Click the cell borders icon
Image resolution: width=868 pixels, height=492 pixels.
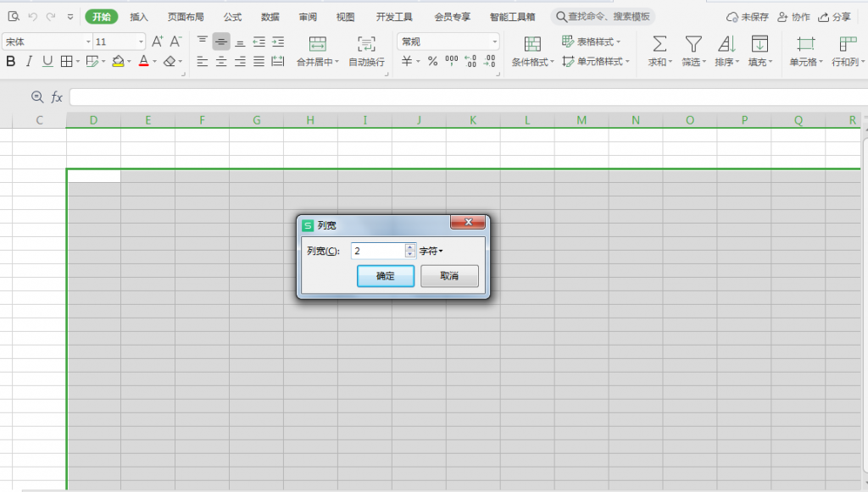point(66,61)
